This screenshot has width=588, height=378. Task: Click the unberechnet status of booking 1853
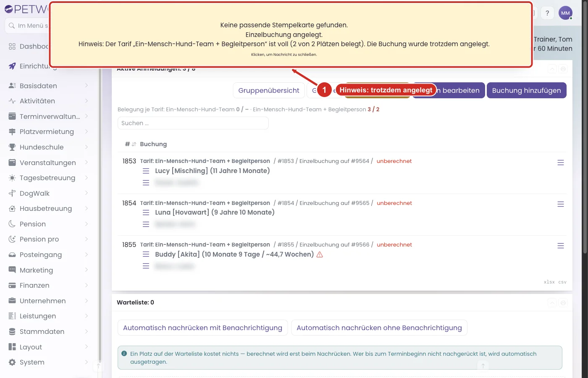[x=394, y=161]
